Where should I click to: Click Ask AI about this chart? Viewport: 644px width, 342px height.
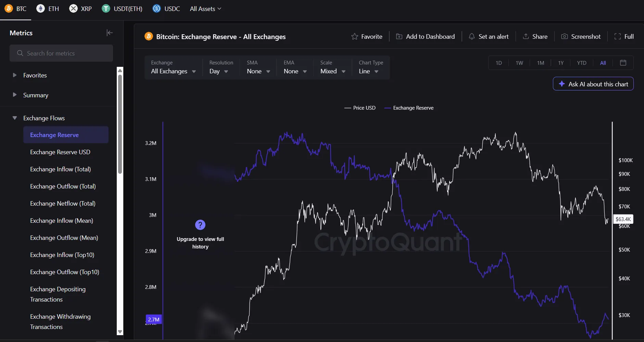(593, 84)
